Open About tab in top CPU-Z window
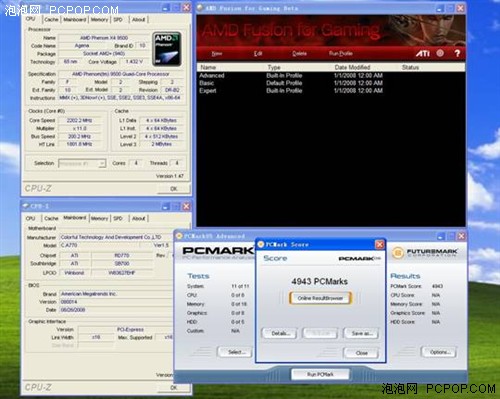This screenshot has width=500, height=399. [138, 20]
